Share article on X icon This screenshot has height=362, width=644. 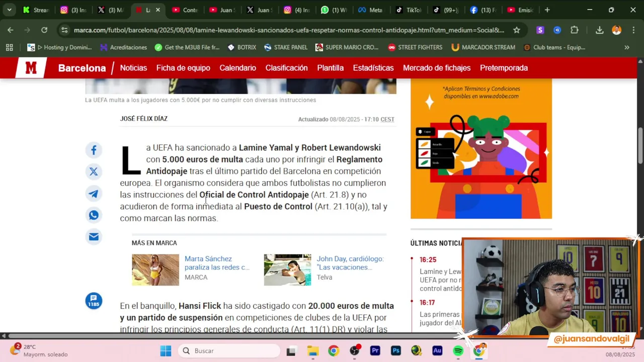[x=94, y=171]
